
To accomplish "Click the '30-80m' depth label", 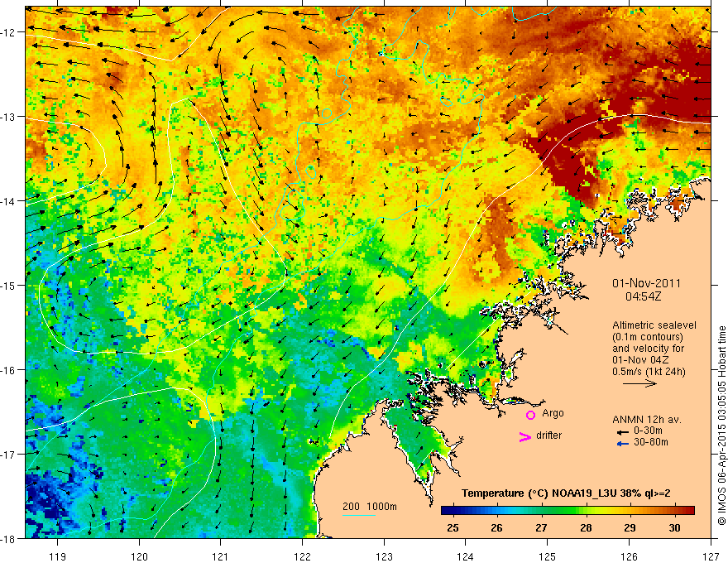I will (651, 442).
